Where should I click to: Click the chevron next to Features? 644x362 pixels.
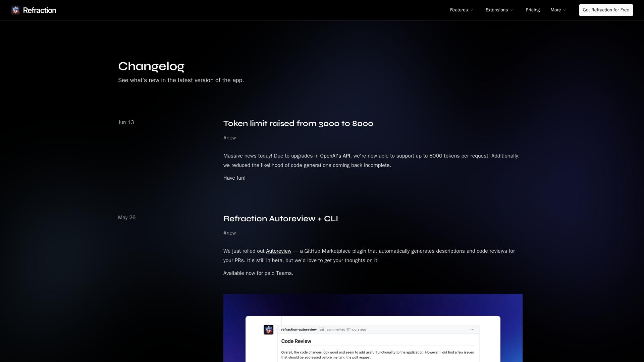coord(471,10)
